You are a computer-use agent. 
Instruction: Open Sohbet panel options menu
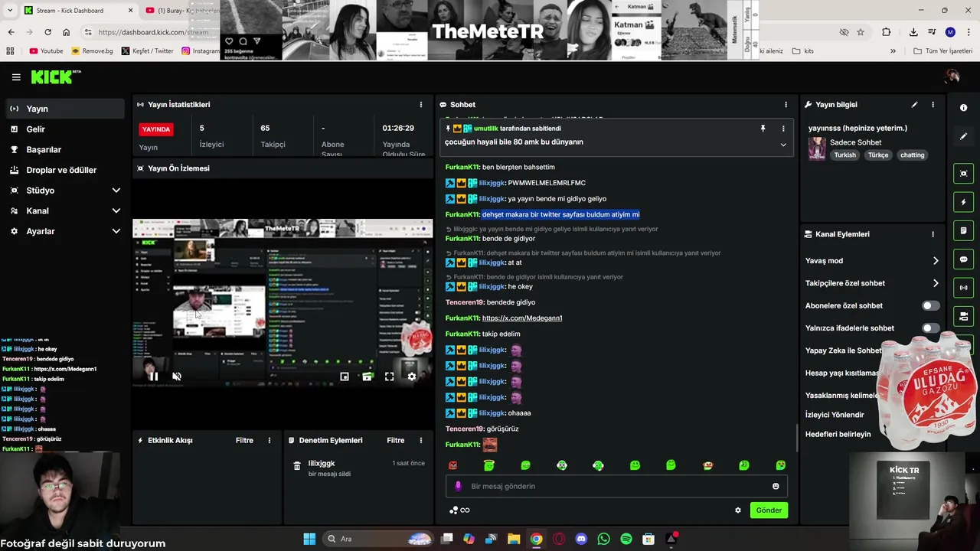786,105
